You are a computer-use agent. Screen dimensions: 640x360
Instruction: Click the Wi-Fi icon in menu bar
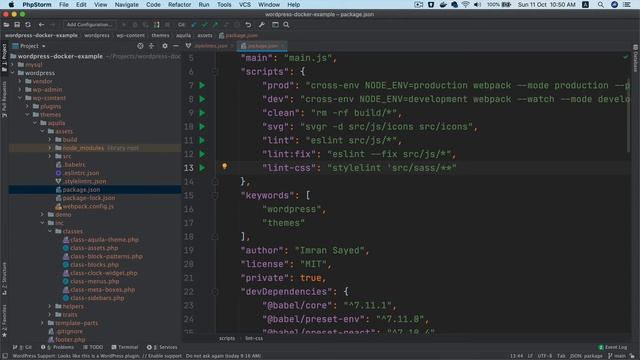466,4
